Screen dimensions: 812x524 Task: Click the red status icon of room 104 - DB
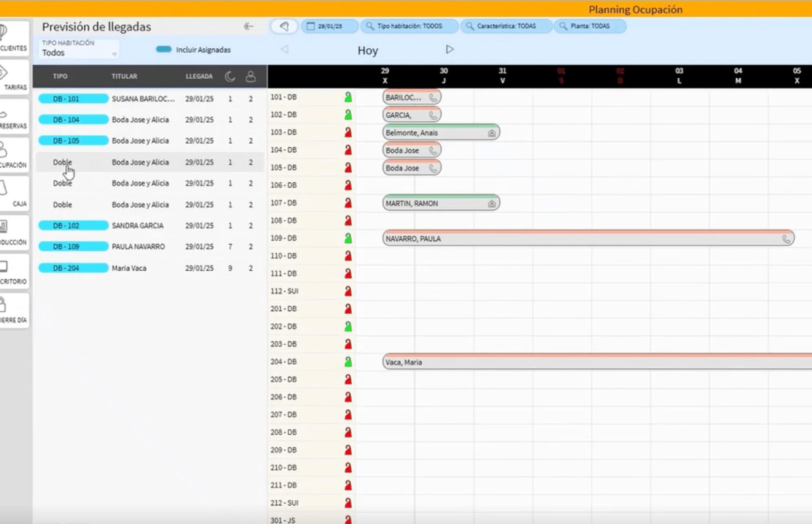(x=348, y=150)
